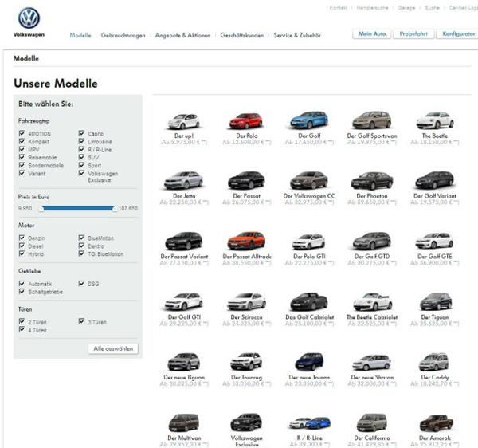
Task: Click the Konfigurator button
Action: (x=458, y=35)
